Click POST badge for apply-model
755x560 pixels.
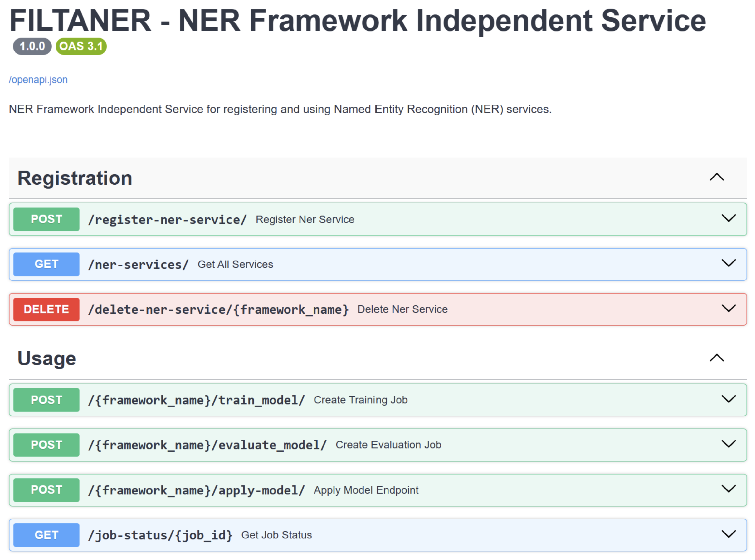46,490
